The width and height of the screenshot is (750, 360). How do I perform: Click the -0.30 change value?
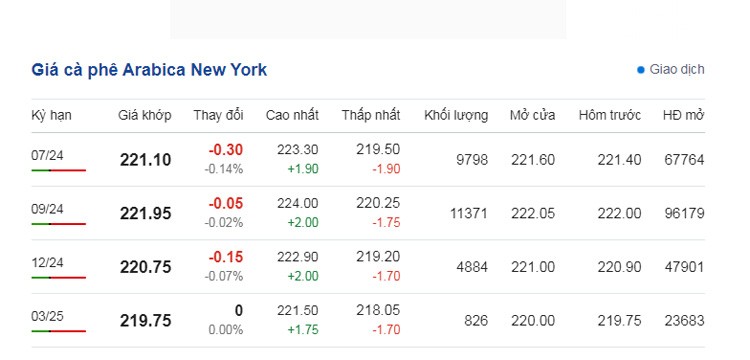tap(226, 150)
